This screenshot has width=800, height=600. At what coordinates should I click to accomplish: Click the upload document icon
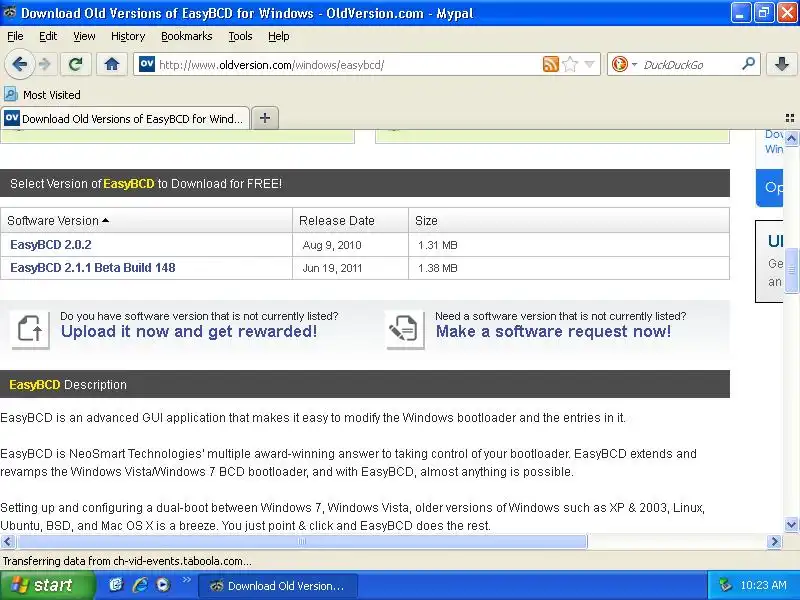coord(30,330)
